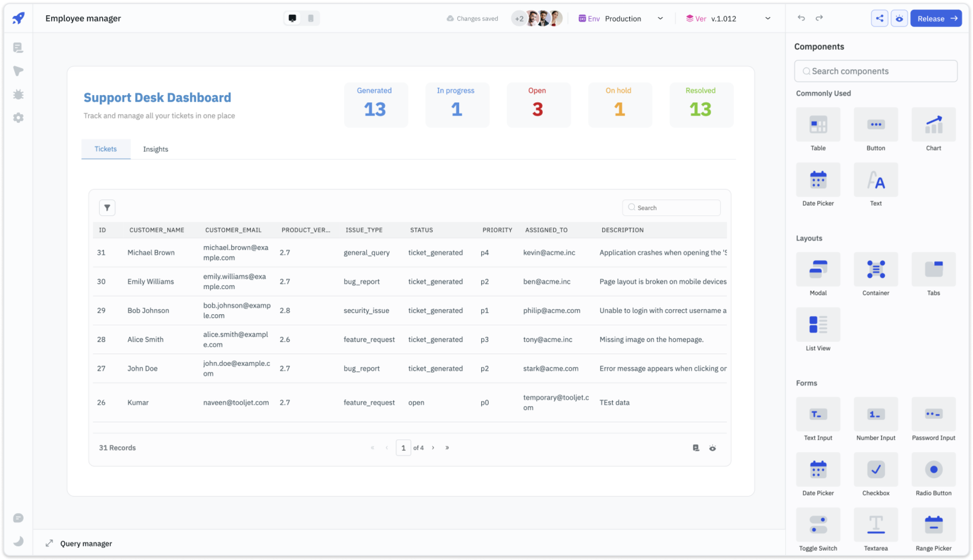Select the Chart component icon
This screenshot has height=560, width=973.
click(x=933, y=125)
